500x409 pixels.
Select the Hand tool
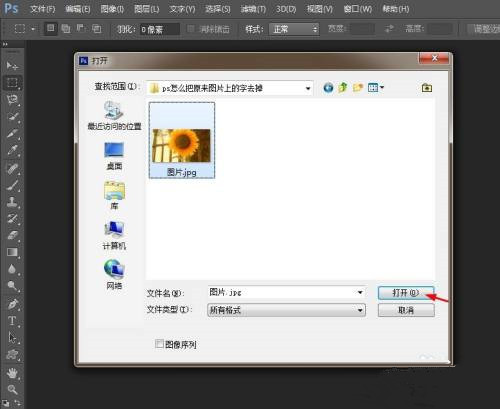coord(12,373)
